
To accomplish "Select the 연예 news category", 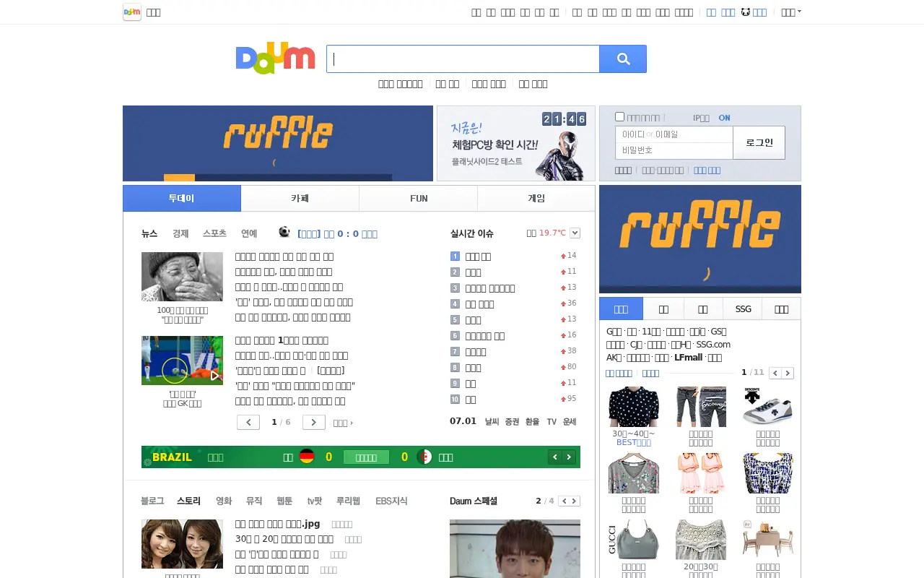I will pyautogui.click(x=249, y=233).
